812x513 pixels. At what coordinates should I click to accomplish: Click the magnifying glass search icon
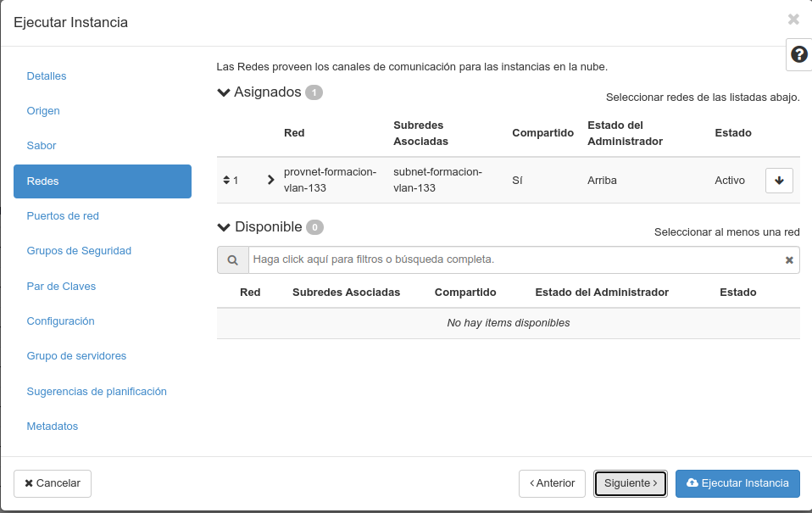[x=232, y=259]
